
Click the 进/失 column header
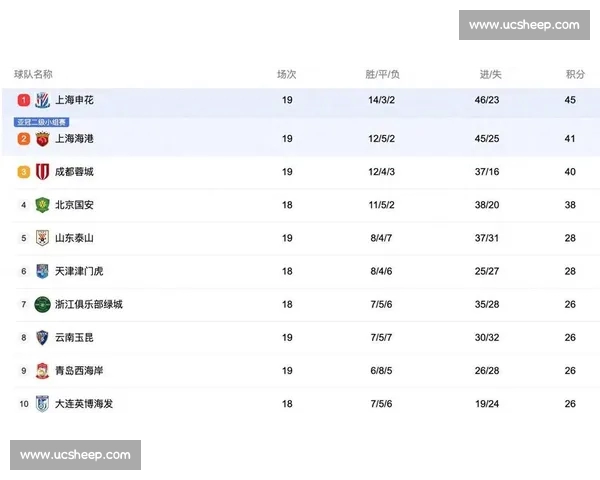[490, 74]
